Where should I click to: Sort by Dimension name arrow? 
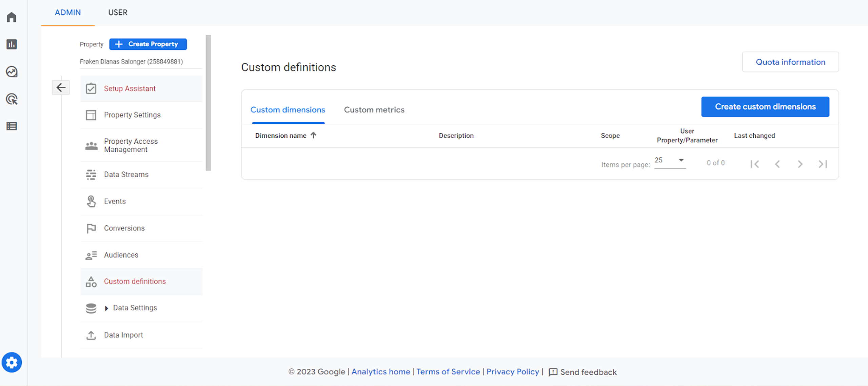coord(313,135)
